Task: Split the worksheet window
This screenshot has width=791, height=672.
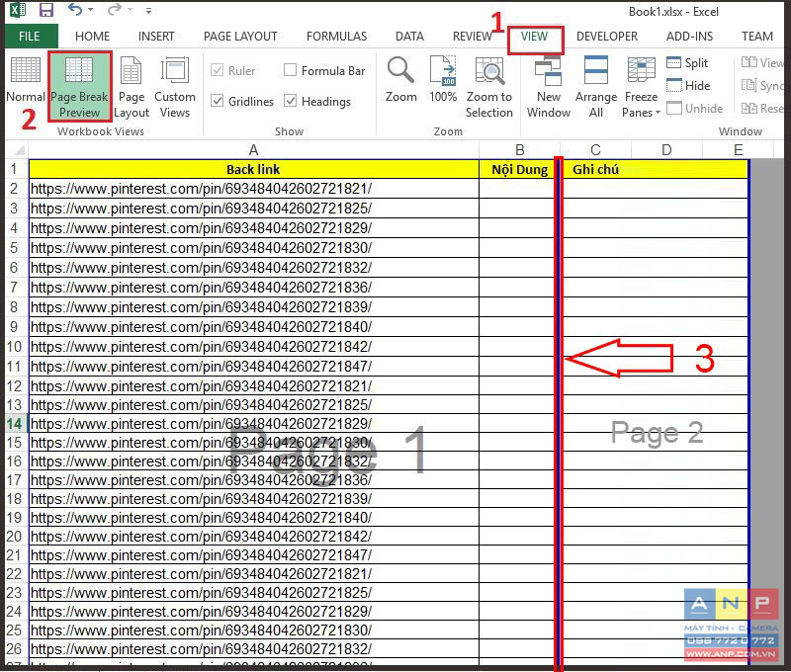Action: [x=687, y=63]
